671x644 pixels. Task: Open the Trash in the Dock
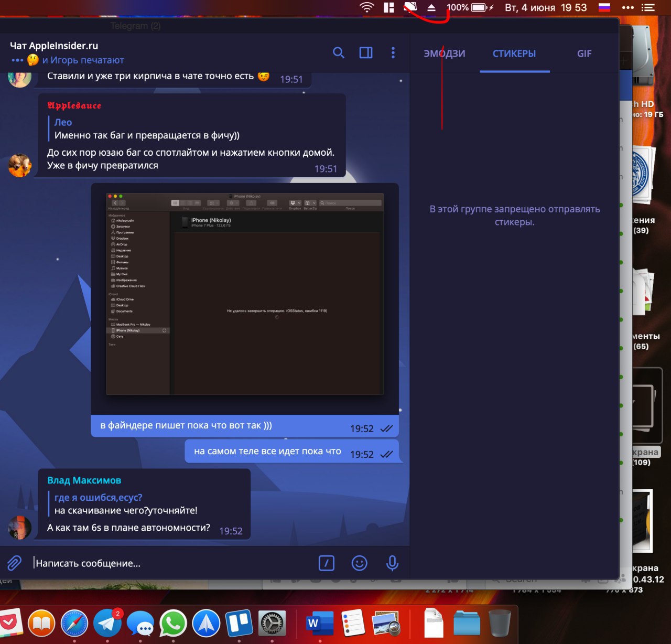[x=500, y=624]
